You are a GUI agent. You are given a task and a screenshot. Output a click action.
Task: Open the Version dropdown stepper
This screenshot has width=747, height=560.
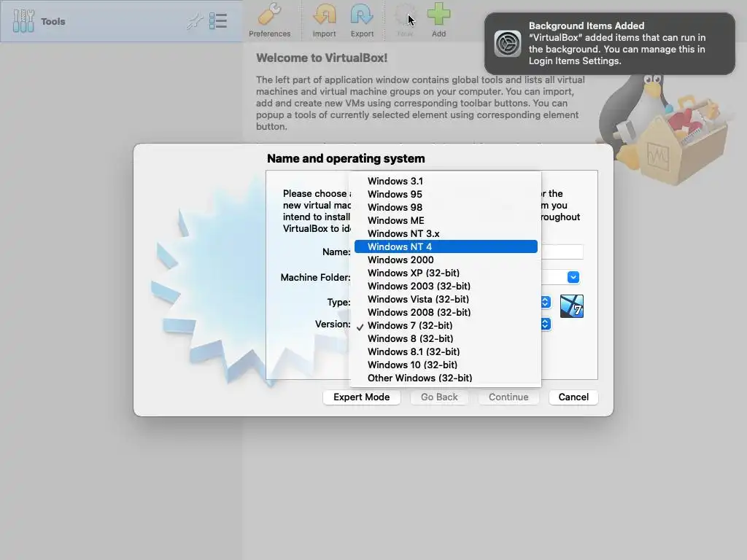(546, 324)
